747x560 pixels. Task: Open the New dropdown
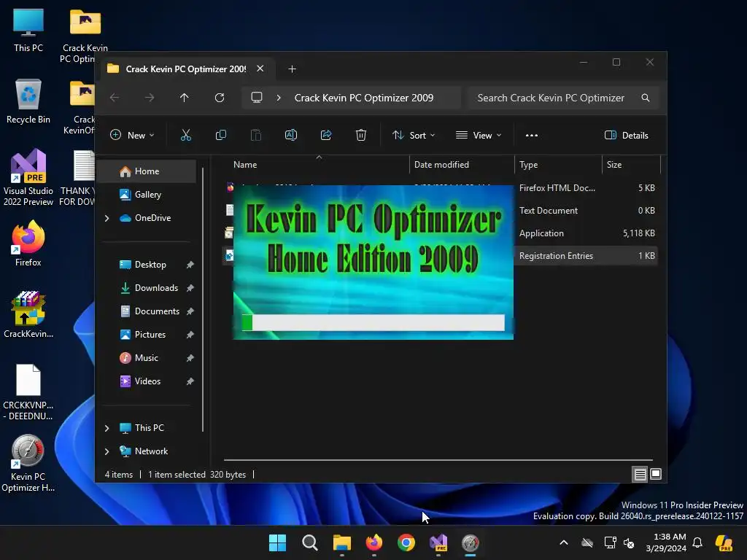pyautogui.click(x=132, y=135)
